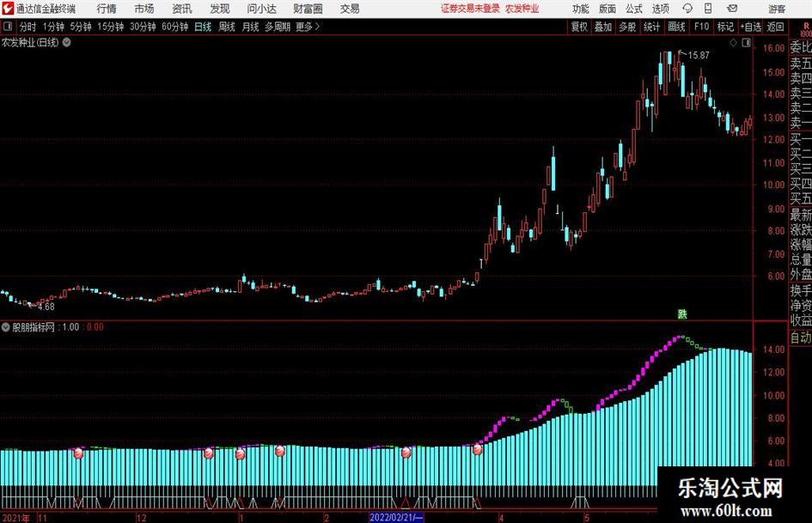Select the 月线 monthly period tab
The height and width of the screenshot is (523, 812).
tap(251, 27)
